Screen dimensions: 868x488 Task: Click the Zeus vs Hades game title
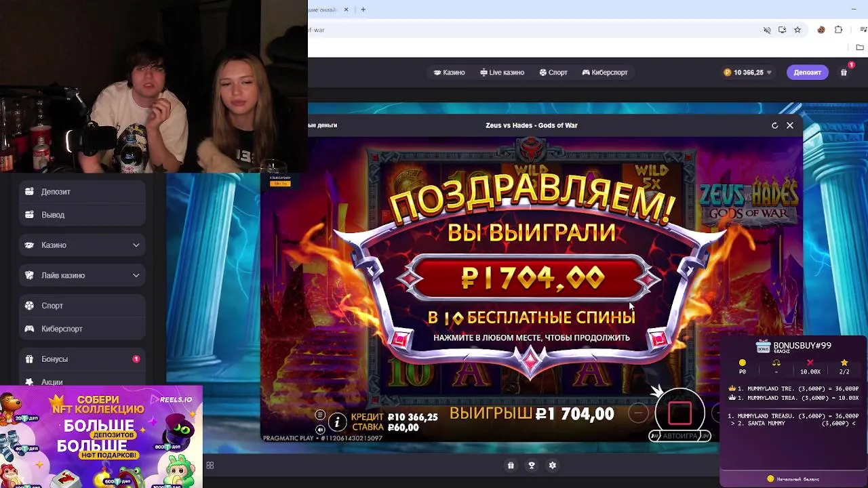coord(532,125)
